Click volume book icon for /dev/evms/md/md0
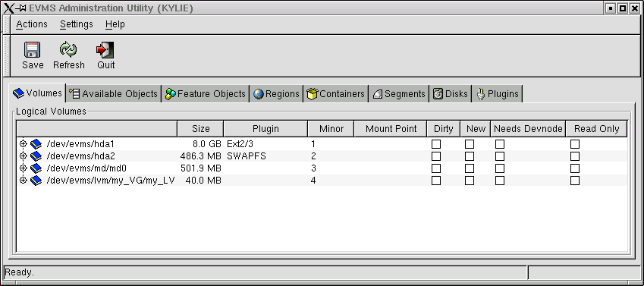 pos(36,168)
